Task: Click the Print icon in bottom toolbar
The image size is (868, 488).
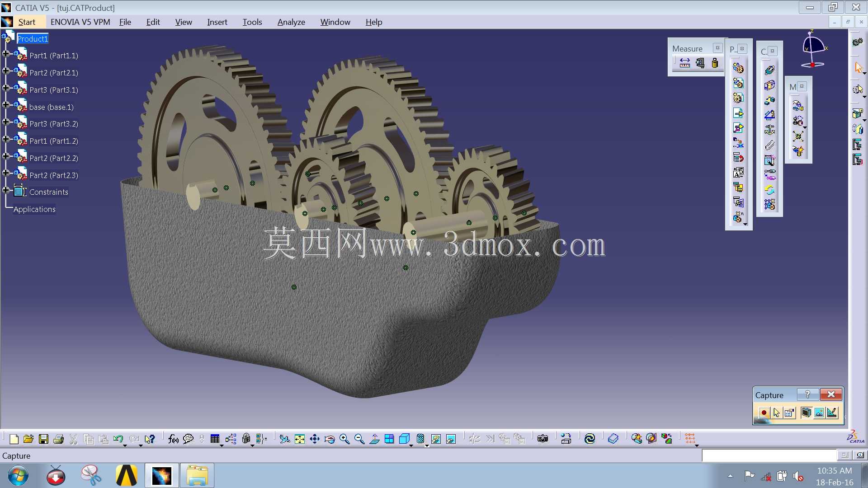Action: [58, 439]
